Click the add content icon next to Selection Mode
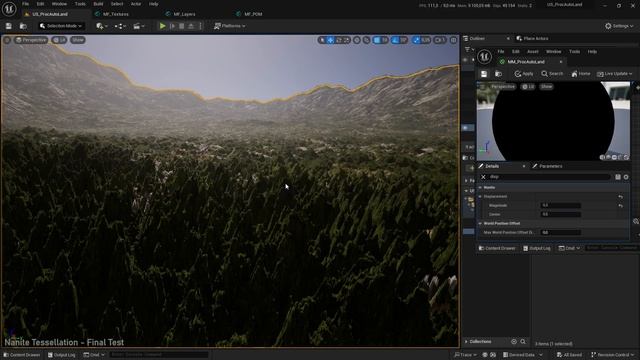 point(101,26)
